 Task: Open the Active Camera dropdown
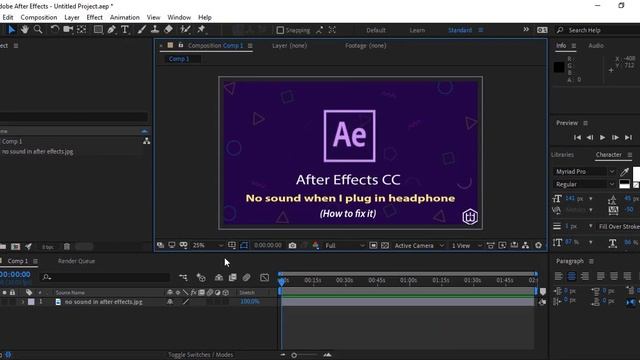coord(419,245)
